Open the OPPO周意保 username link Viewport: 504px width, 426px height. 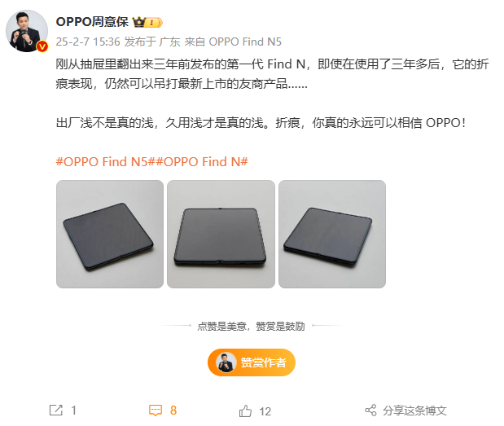(92, 22)
